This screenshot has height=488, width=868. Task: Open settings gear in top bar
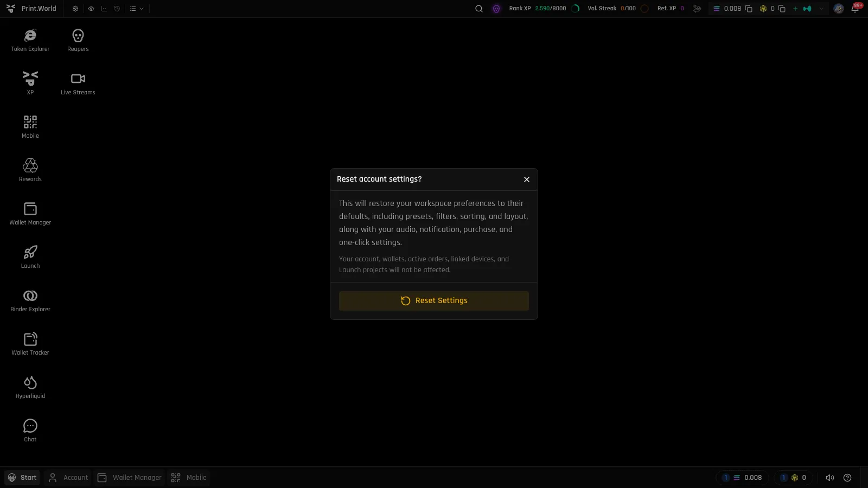point(75,9)
